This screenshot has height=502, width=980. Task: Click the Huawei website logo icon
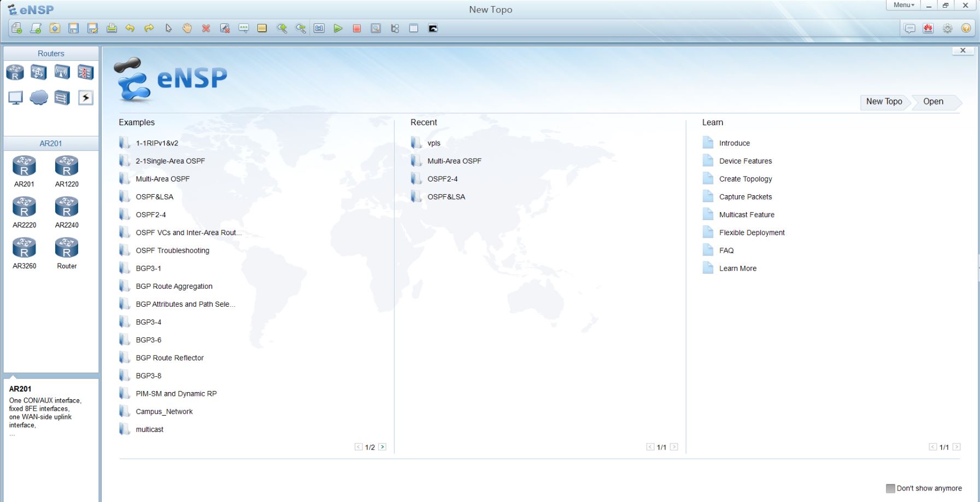(928, 28)
